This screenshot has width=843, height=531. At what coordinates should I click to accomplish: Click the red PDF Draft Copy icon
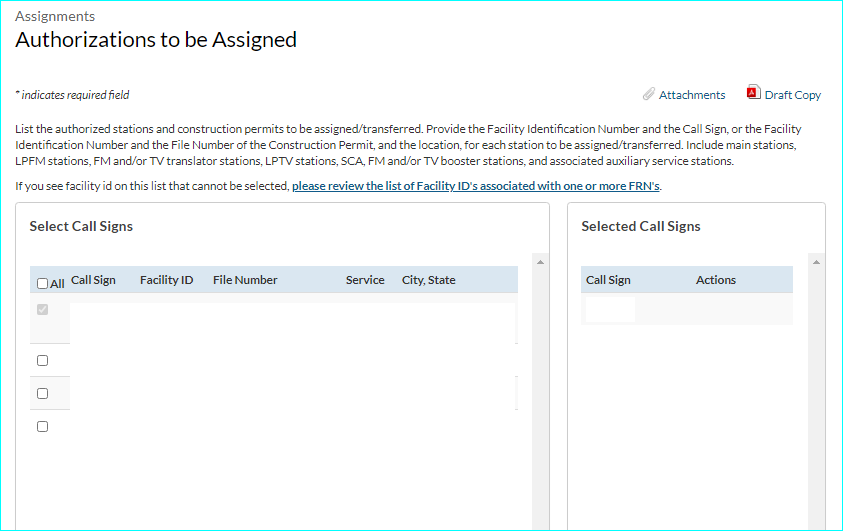pyautogui.click(x=753, y=93)
